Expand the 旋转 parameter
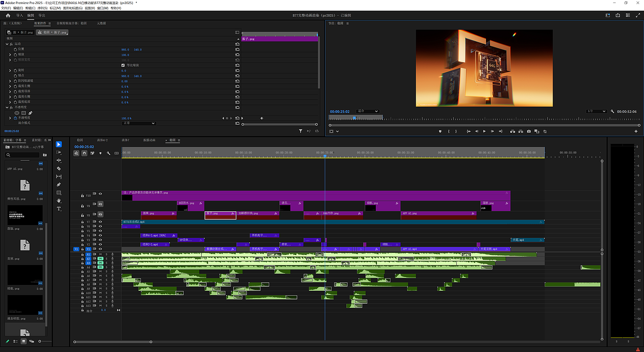This screenshot has height=352, width=644. (11, 70)
